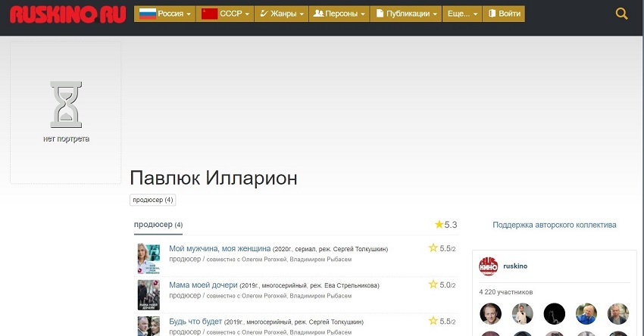This screenshot has width=644, height=336.
Task: Click the Войти login button
Action: click(504, 14)
